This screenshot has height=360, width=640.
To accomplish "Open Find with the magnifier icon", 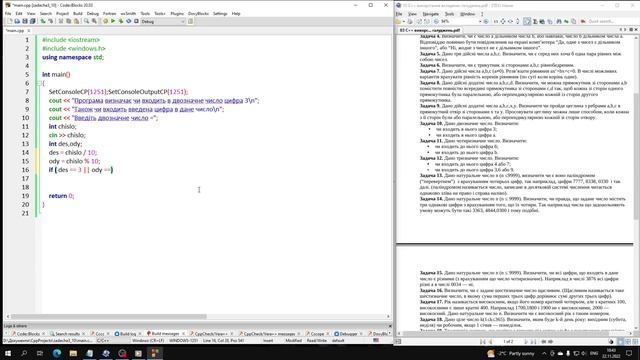I will 87,21.
